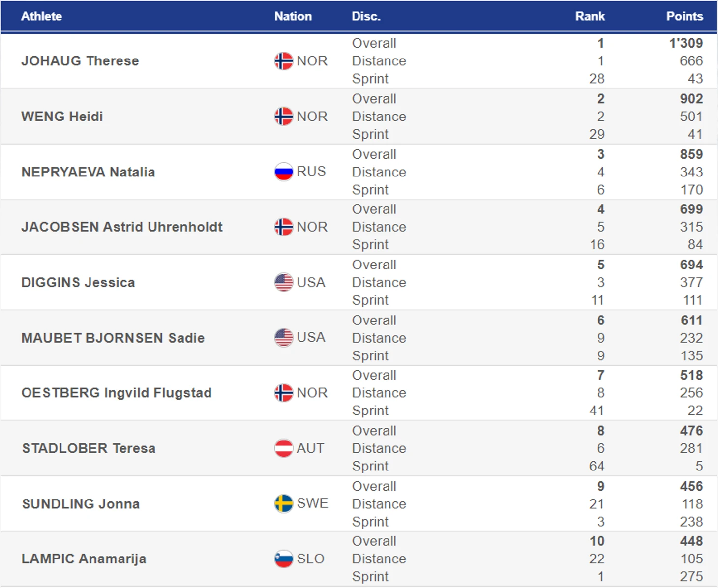The height and width of the screenshot is (588, 718).
Task: Select OESTBERG Ingvild Flugstad name
Action: coord(117,393)
